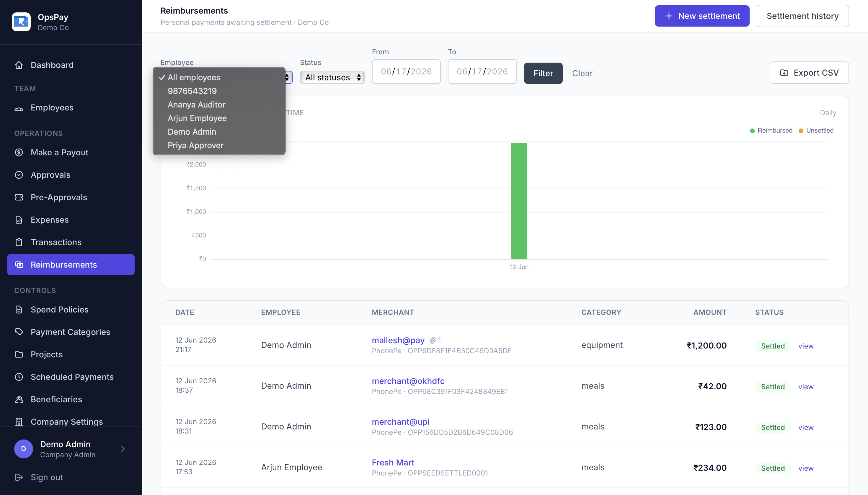This screenshot has height=495, width=868.
Task: Open the Employees page
Action: pyautogui.click(x=71, y=108)
